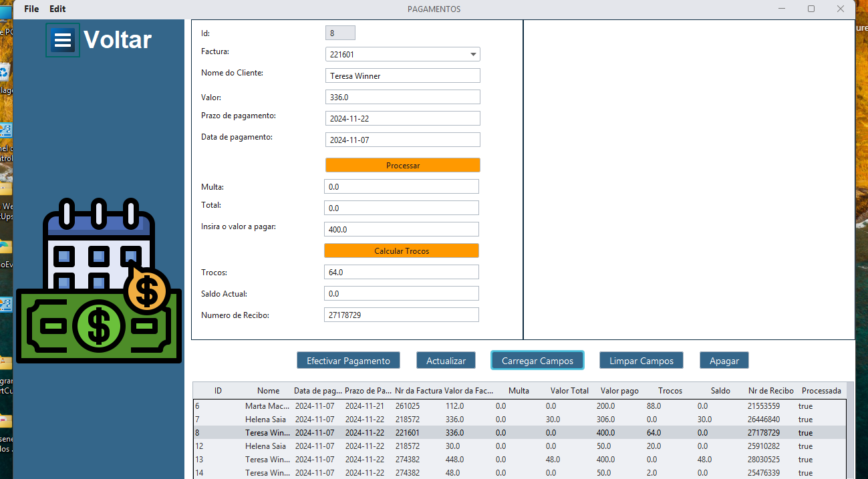
Task: Click the Voltar label in sidebar
Action: tap(118, 40)
